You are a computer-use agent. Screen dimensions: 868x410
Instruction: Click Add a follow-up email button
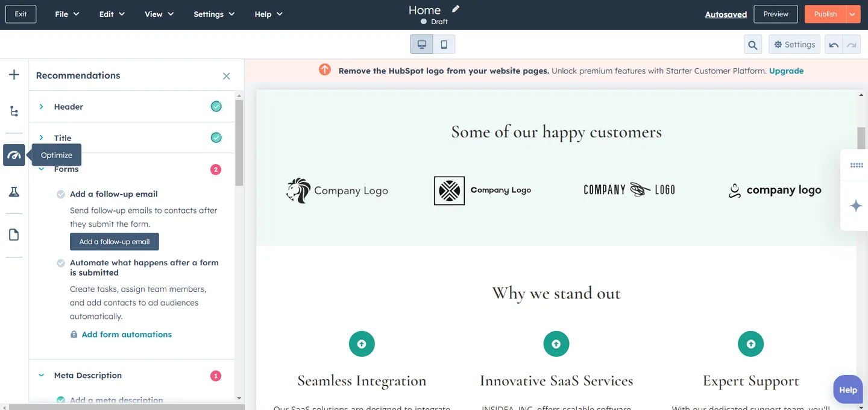pyautogui.click(x=115, y=242)
